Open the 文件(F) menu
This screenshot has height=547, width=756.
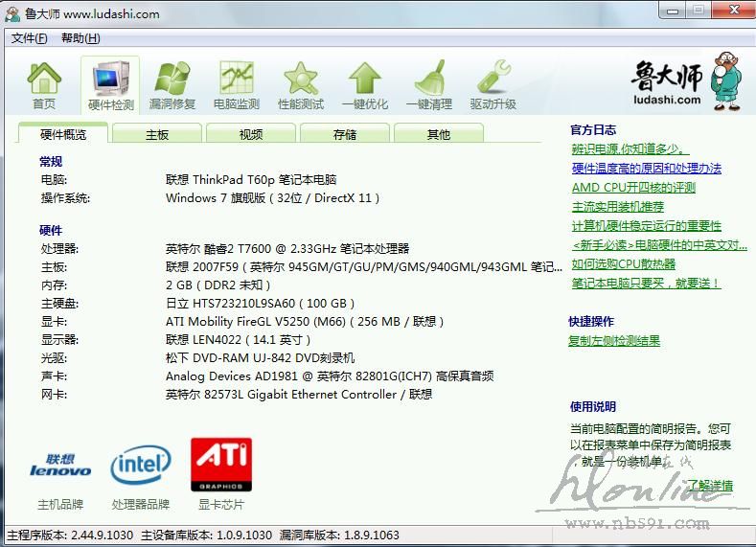[x=30, y=38]
